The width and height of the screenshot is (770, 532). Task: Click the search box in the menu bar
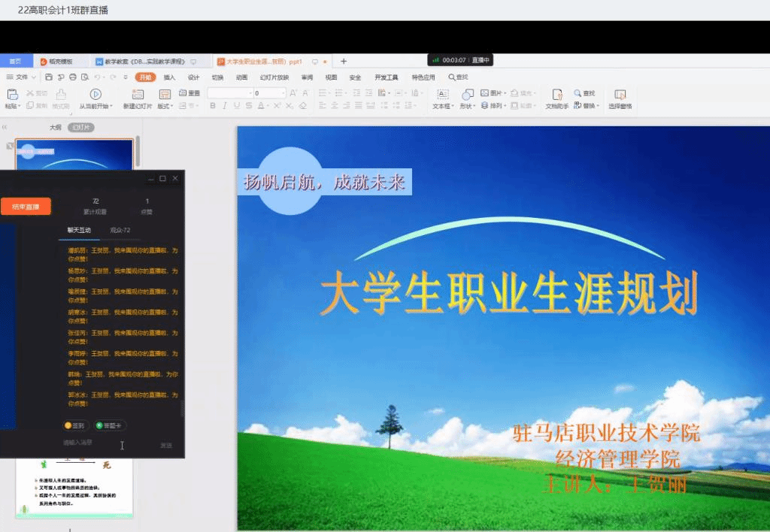[458, 77]
